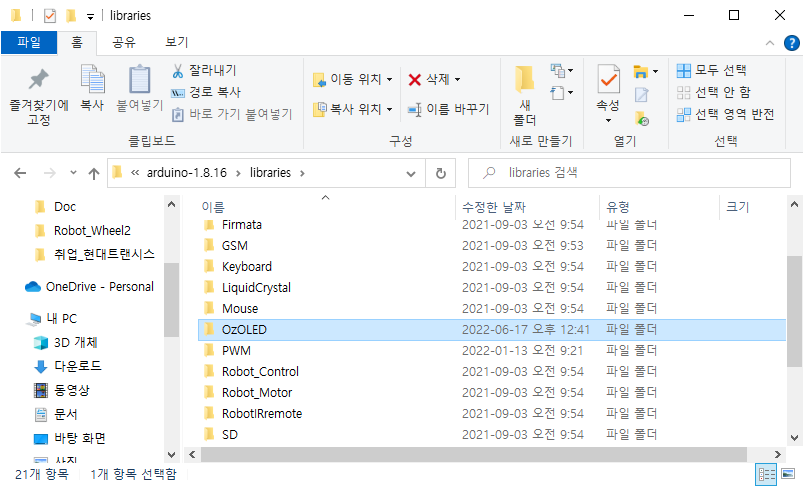Click 선택 영역 반전 invert selection
This screenshot has width=804, height=487.
tap(726, 114)
